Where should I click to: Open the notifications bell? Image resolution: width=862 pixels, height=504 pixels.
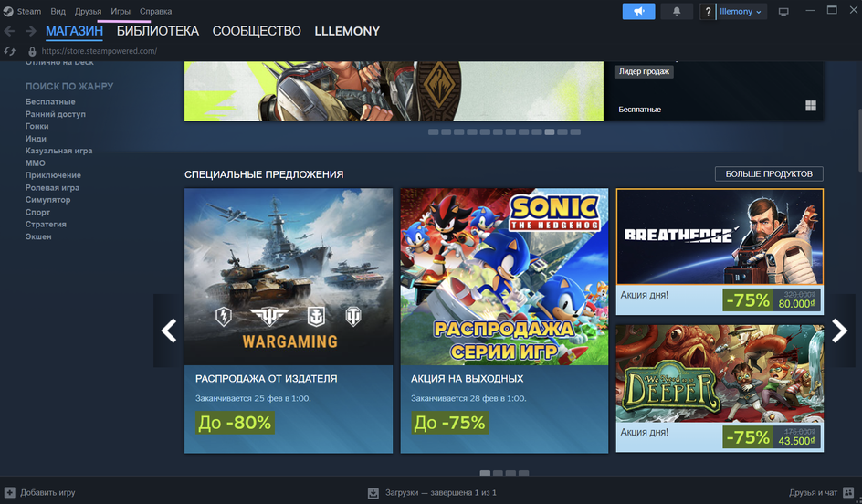pos(677,11)
